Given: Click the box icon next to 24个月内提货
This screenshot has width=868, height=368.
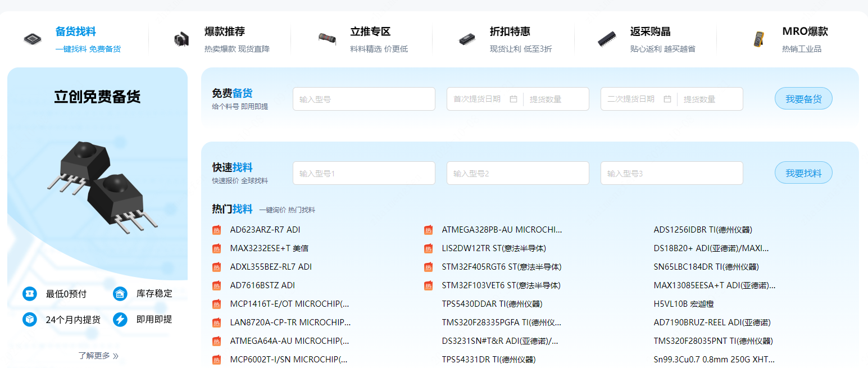Looking at the screenshot, I should pyautogui.click(x=30, y=319).
